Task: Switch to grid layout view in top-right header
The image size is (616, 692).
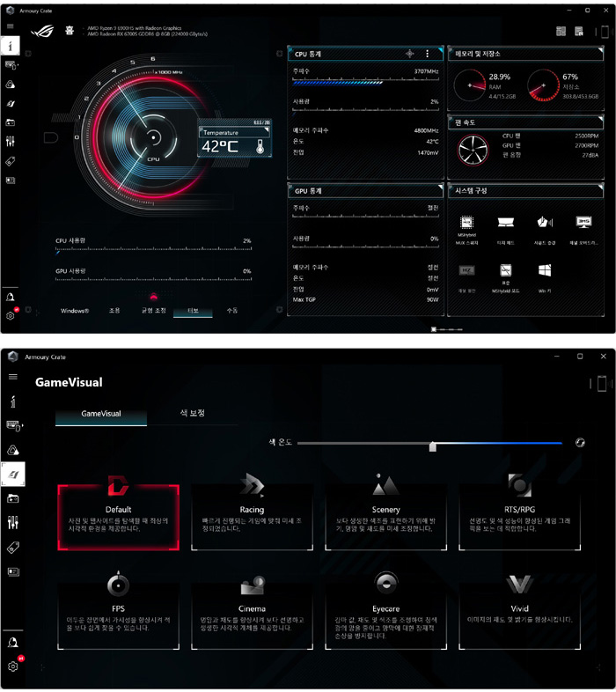Action: point(561,31)
